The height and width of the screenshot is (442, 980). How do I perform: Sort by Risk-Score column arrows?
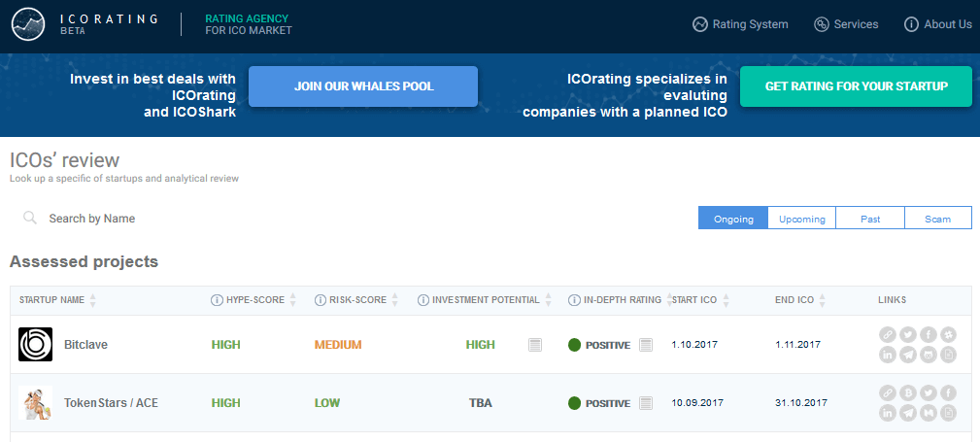[x=396, y=300]
